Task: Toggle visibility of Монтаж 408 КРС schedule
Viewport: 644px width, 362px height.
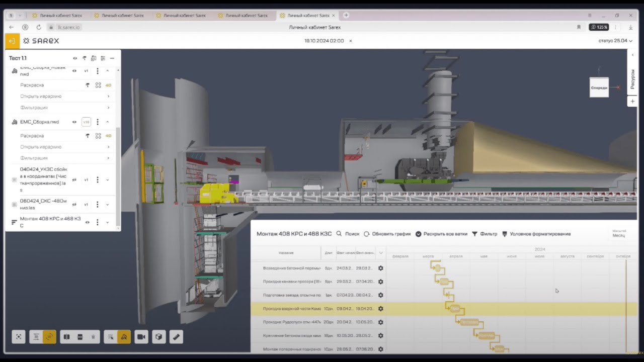Action: [x=87, y=222]
